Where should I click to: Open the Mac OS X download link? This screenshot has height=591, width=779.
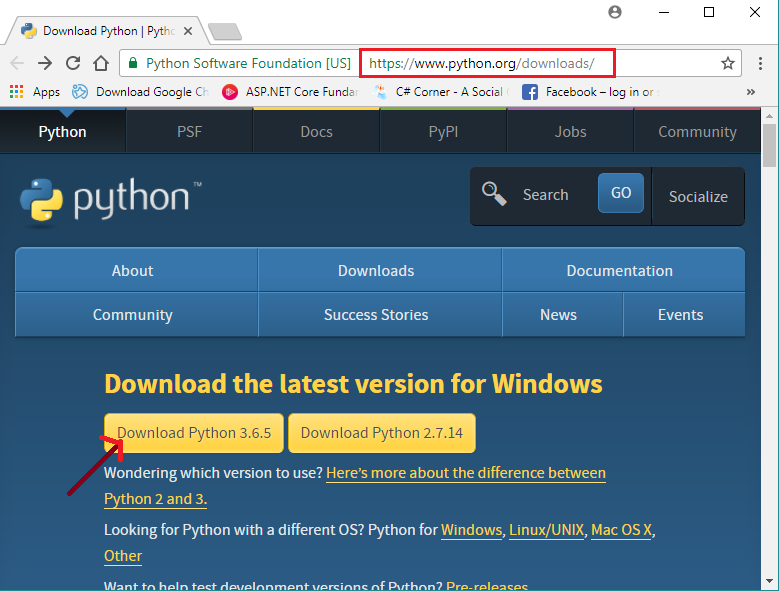coord(621,530)
